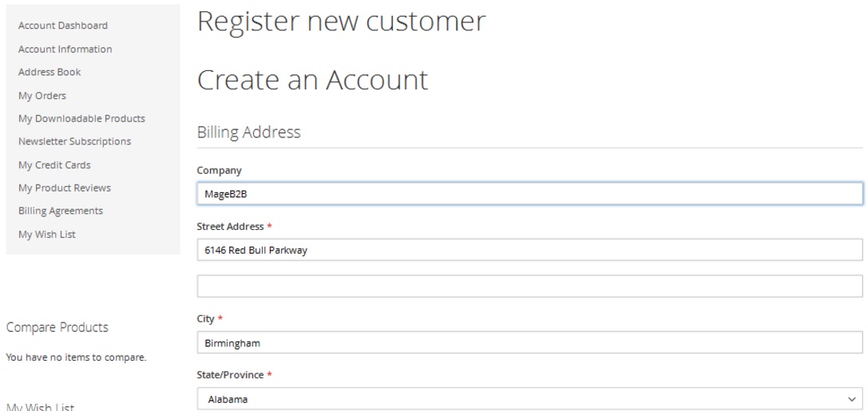Focus the Company field containing MageB2B
868x411 pixels.
click(x=529, y=193)
